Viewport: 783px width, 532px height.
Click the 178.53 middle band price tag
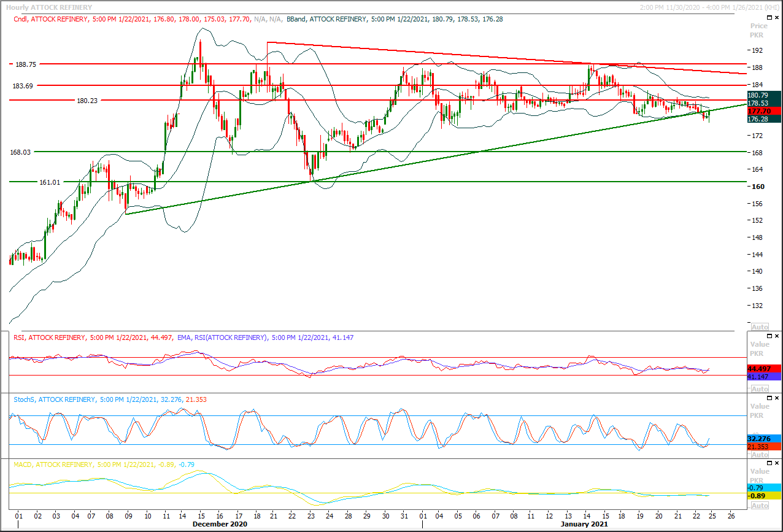pyautogui.click(x=764, y=103)
